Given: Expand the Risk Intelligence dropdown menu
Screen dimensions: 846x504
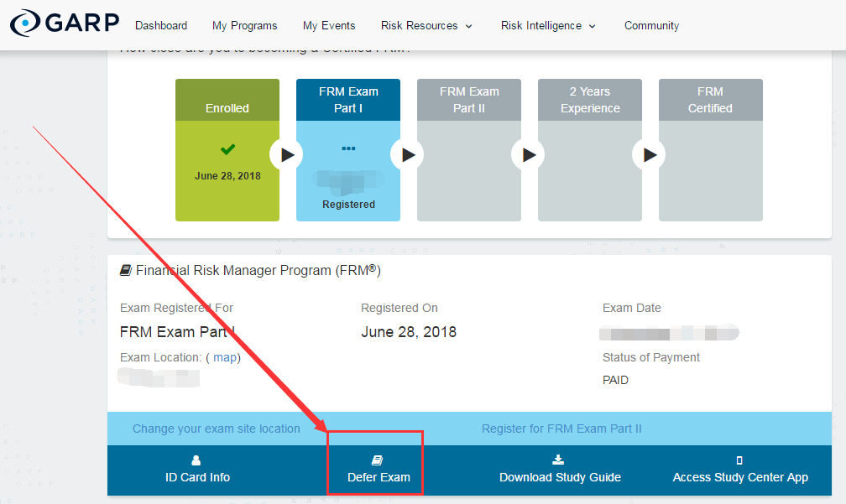Looking at the screenshot, I should [548, 25].
